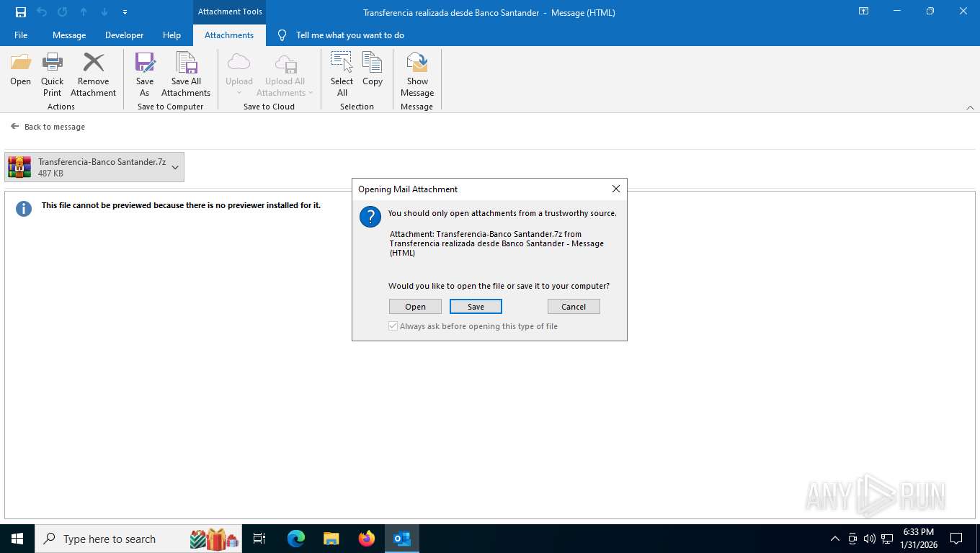Open the attachment's dropdown arrow
The width and height of the screenshot is (980, 553).
point(175,167)
